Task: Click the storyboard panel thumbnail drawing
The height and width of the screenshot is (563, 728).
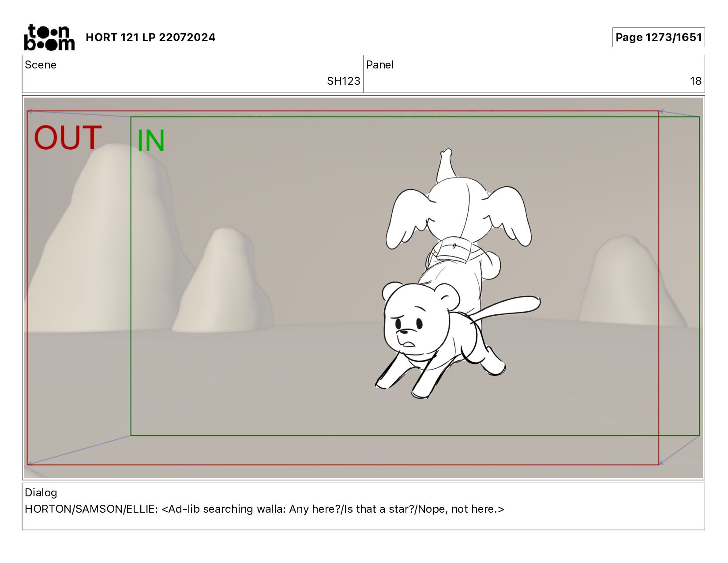Action: 363,288
